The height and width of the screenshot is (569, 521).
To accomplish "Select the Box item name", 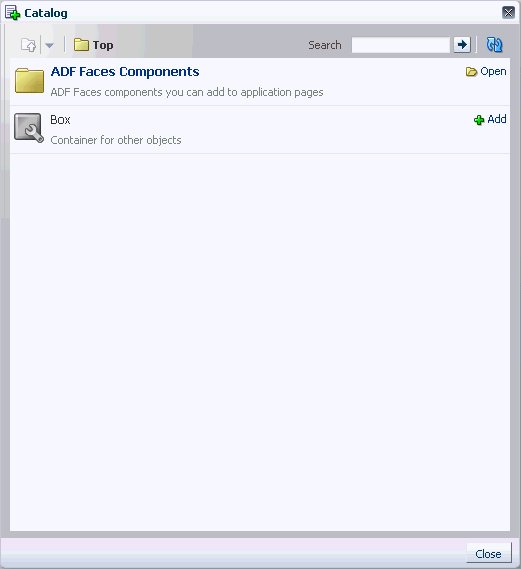I will pos(60,120).
